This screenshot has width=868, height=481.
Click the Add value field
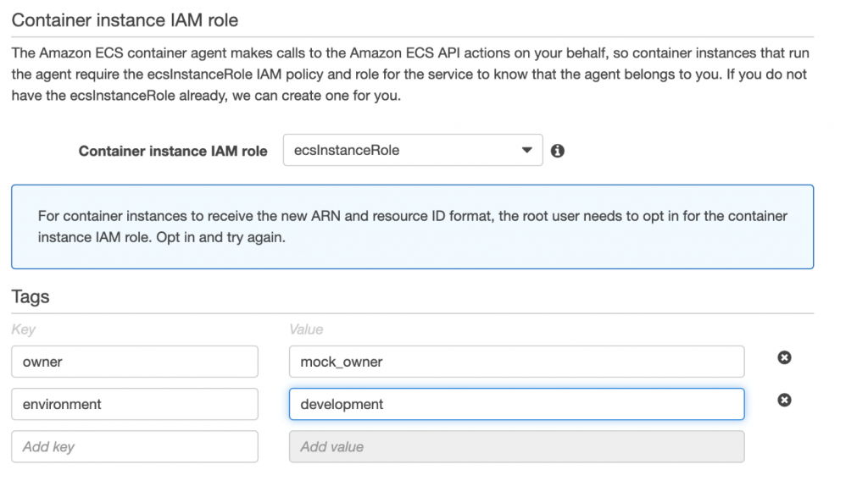[x=516, y=447]
